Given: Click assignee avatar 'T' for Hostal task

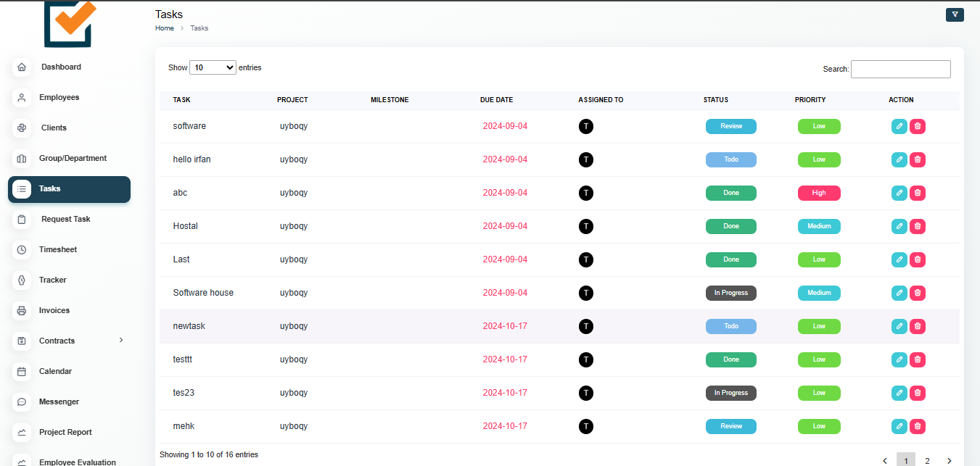Looking at the screenshot, I should pyautogui.click(x=585, y=226).
